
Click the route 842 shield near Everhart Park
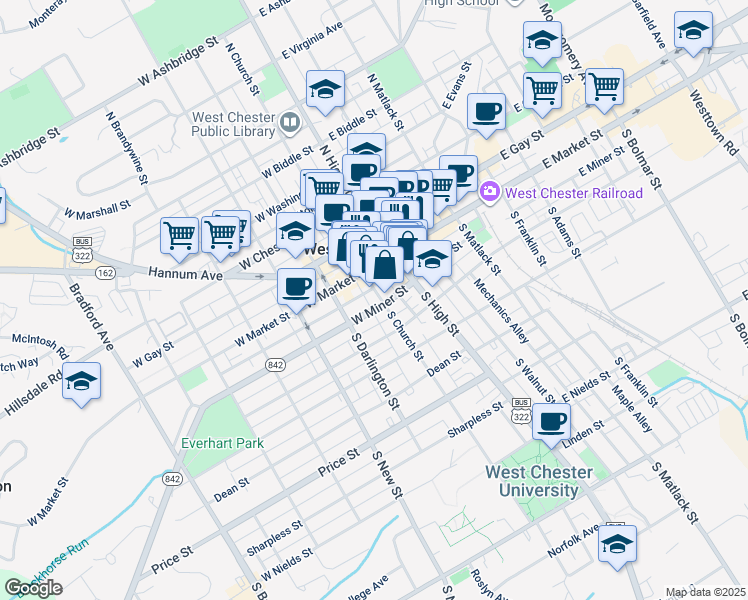pos(172,478)
